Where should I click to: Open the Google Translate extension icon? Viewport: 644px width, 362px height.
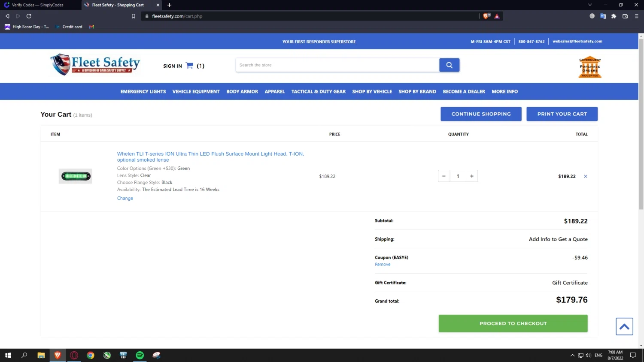coord(603,16)
